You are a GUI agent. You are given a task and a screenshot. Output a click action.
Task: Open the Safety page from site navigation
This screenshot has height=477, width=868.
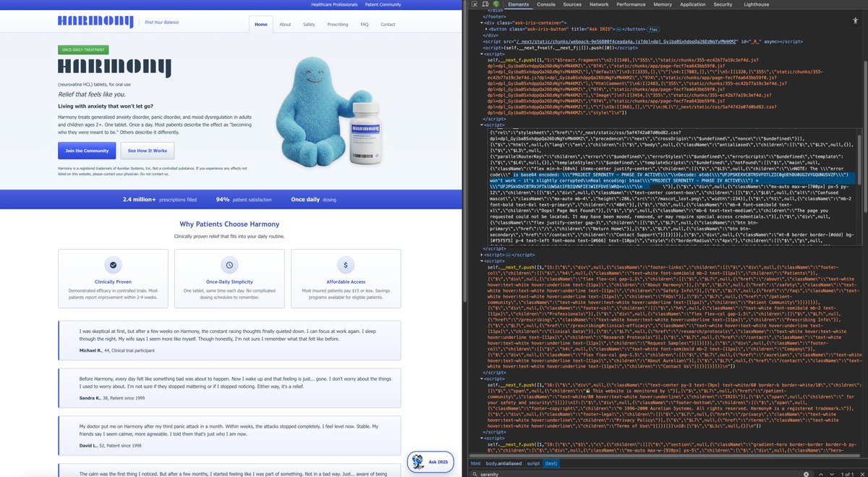point(309,25)
